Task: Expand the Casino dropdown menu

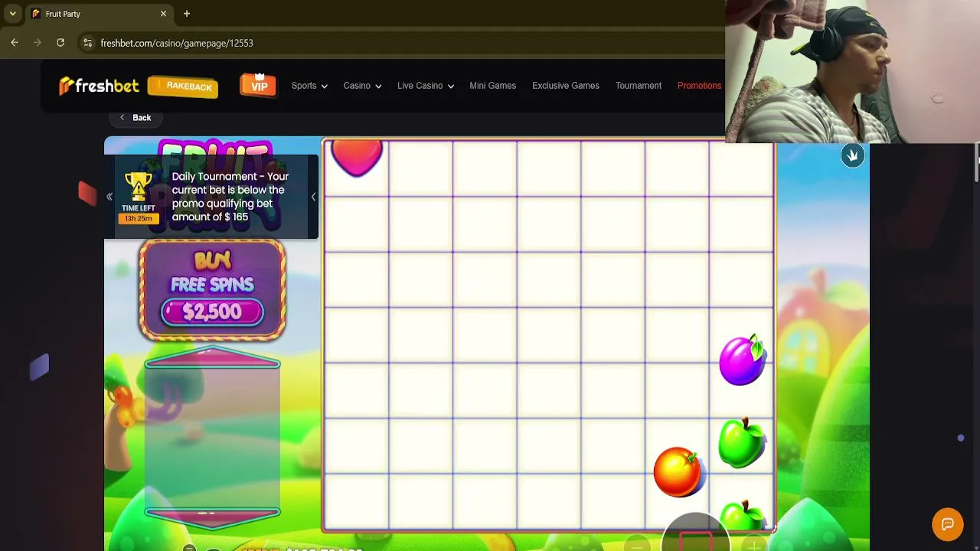Action: pyautogui.click(x=362, y=86)
